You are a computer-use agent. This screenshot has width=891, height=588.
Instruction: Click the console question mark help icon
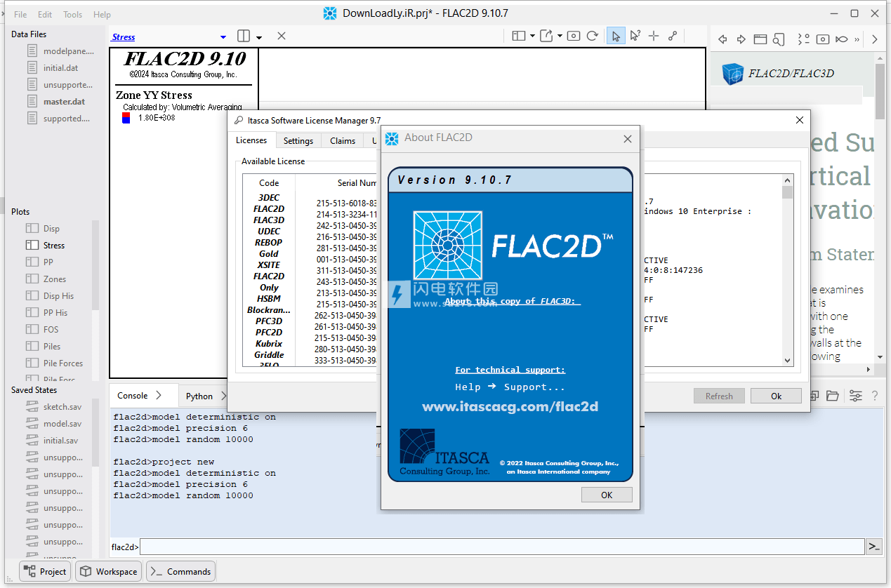click(x=875, y=396)
